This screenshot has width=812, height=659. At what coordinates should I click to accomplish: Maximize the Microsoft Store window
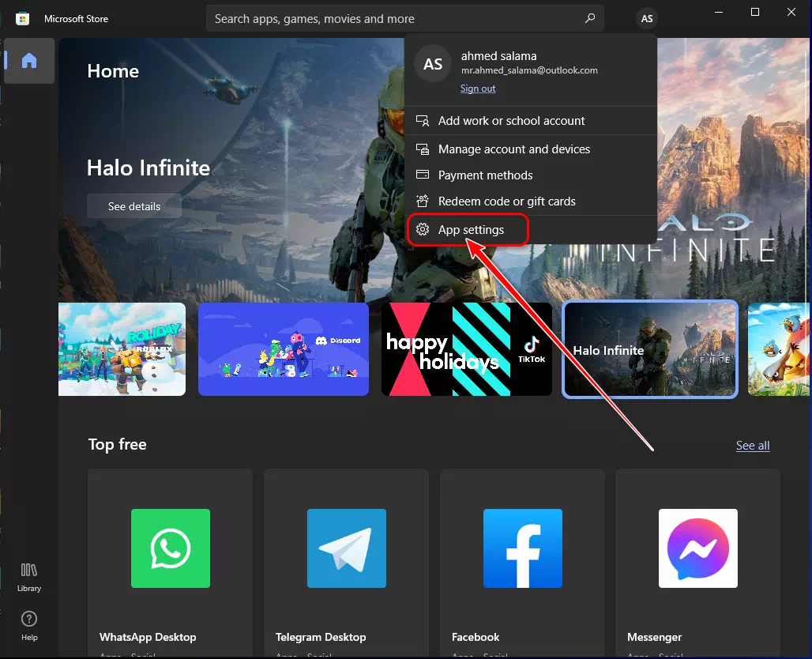[x=755, y=13]
